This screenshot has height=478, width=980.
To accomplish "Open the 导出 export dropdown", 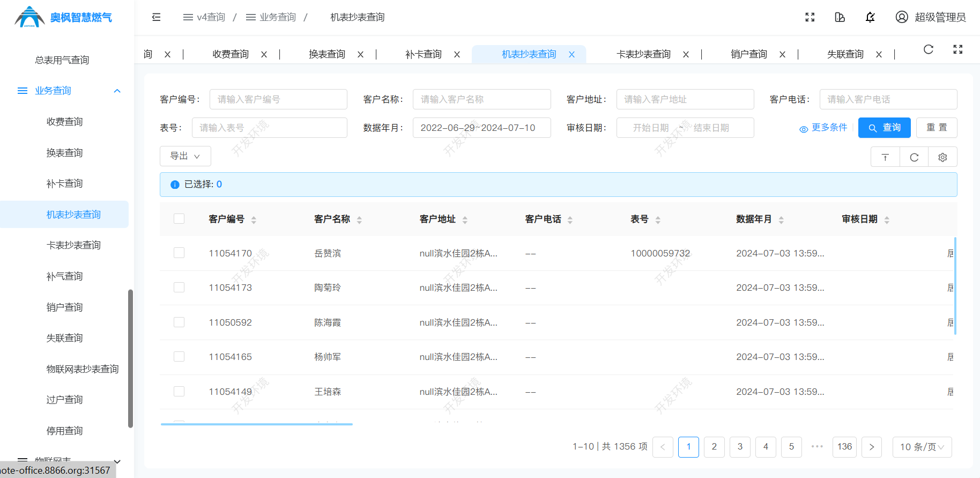I will coord(185,156).
